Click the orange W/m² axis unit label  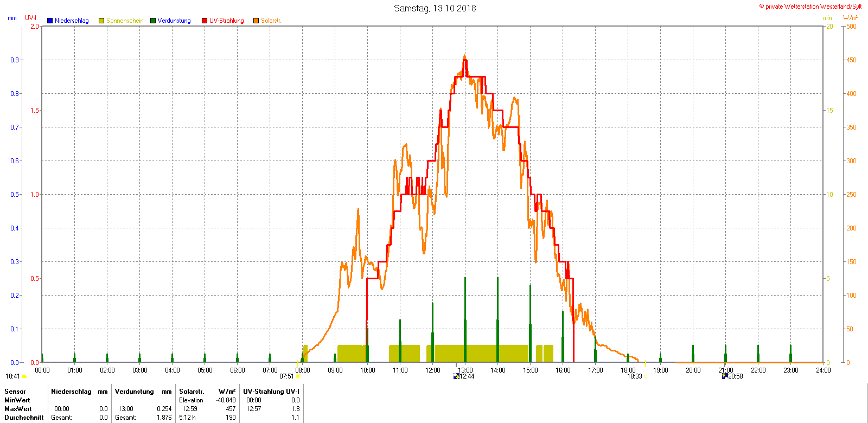point(850,18)
